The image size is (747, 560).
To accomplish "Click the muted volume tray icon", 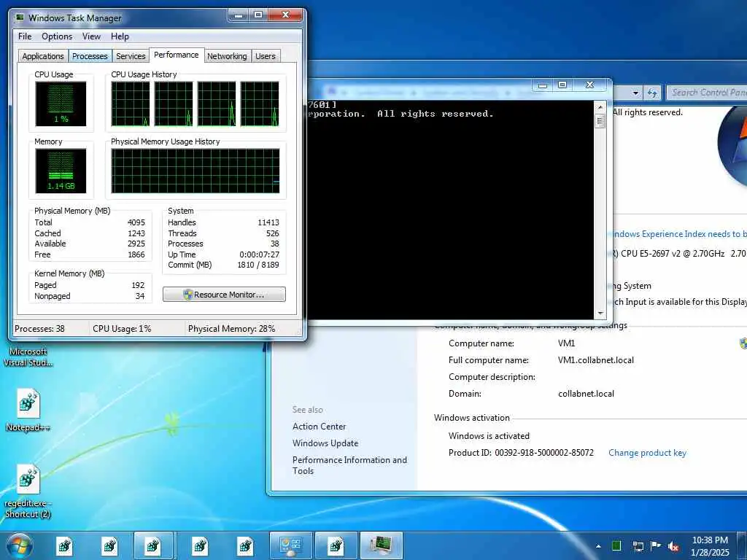I will (673, 546).
